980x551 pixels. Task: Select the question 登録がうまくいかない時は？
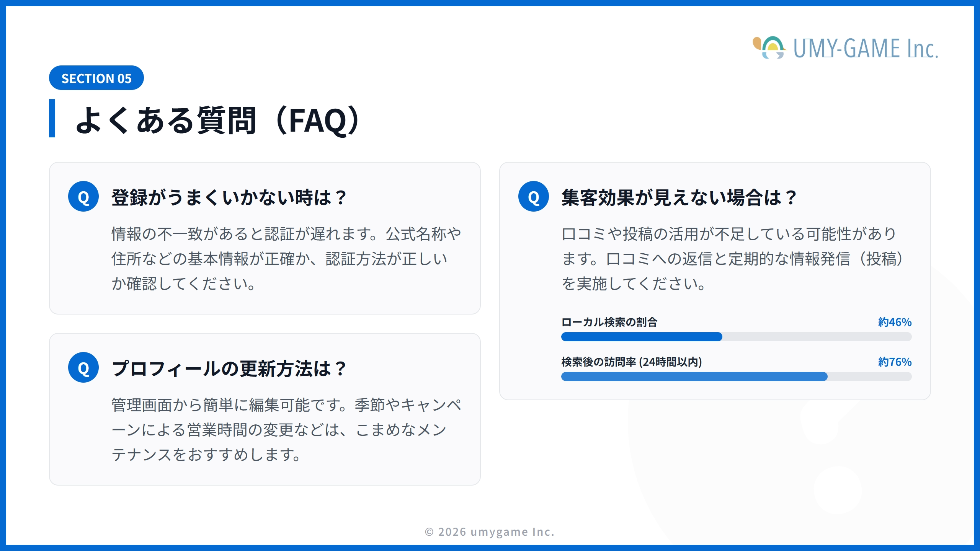point(229,198)
